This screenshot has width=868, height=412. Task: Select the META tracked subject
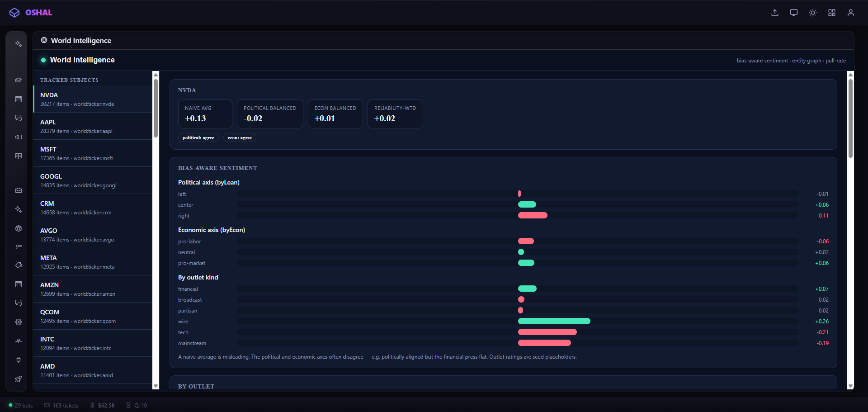pos(93,262)
